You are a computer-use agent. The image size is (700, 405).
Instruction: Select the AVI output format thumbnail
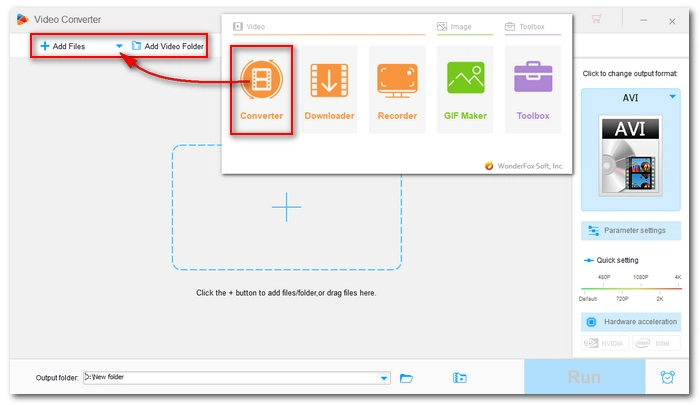pyautogui.click(x=630, y=156)
